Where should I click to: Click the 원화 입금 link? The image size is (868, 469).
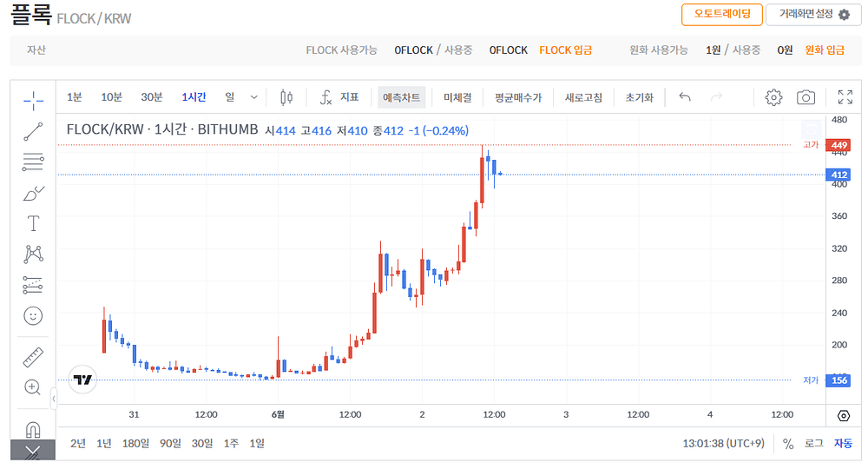[825, 50]
